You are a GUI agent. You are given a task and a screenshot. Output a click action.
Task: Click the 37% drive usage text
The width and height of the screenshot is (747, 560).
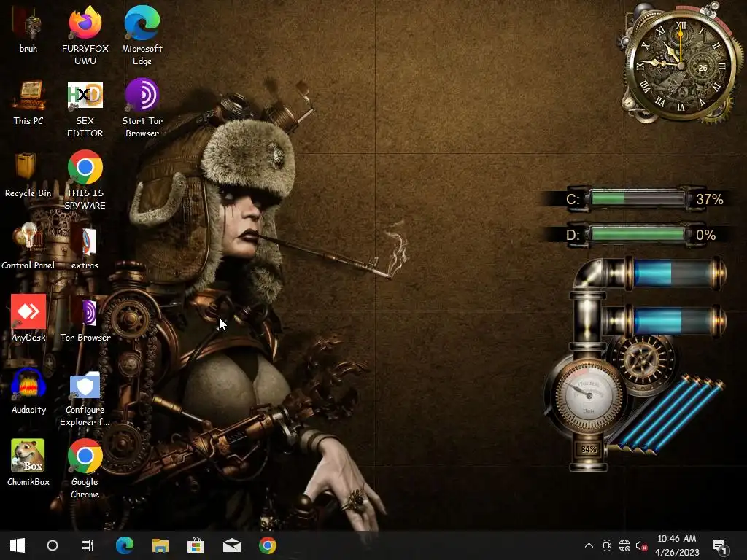coord(709,199)
